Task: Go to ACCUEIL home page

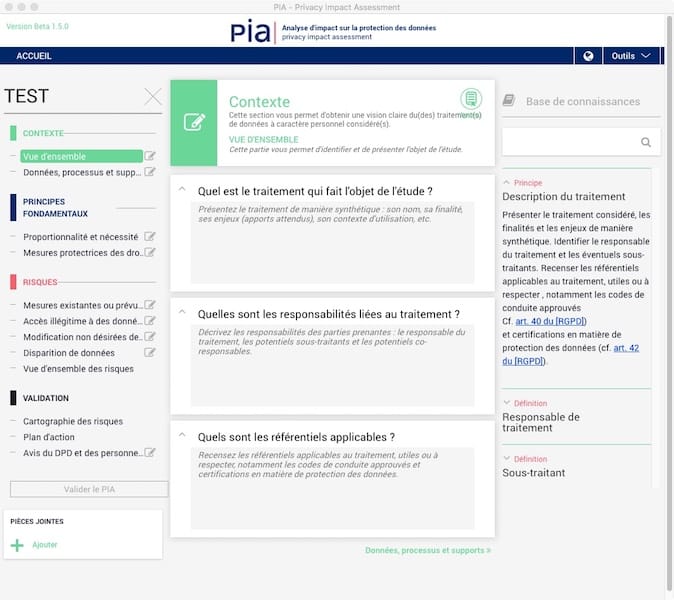Action: [34, 56]
